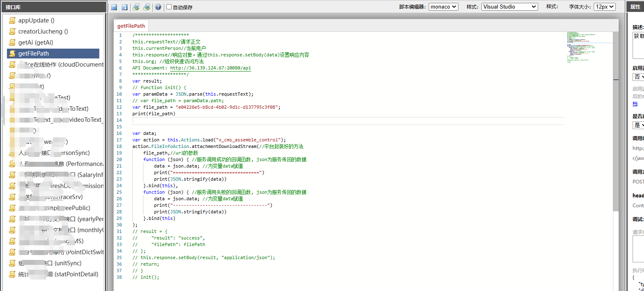Open the 属性 properties panel tab
The width and height of the screenshot is (644, 291).
click(x=635, y=7)
